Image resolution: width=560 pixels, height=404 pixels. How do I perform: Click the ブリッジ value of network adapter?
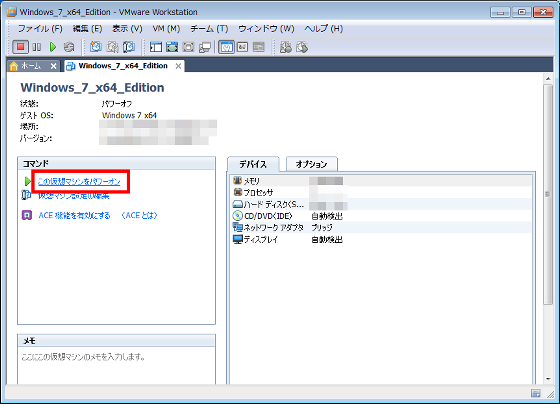click(x=322, y=227)
